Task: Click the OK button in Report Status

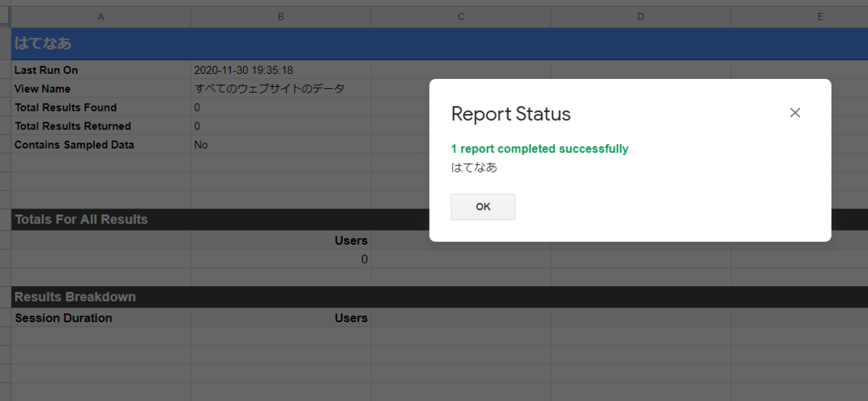Action: tap(482, 207)
